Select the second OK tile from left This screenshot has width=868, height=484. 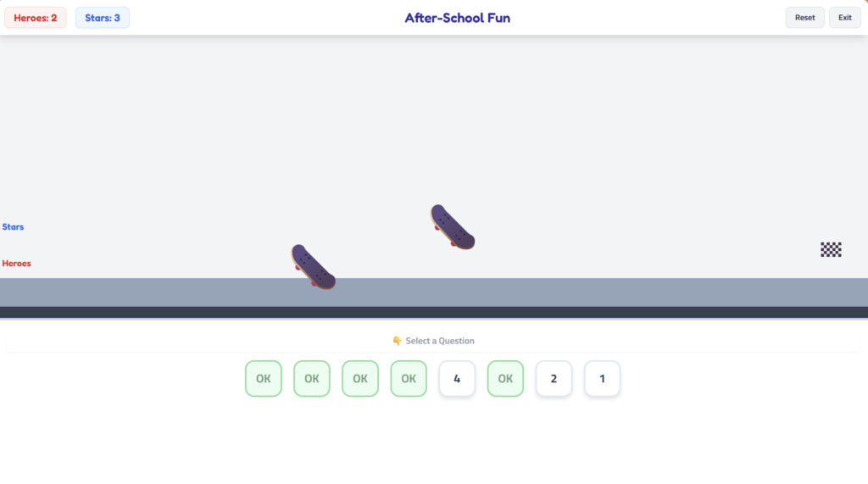point(312,379)
